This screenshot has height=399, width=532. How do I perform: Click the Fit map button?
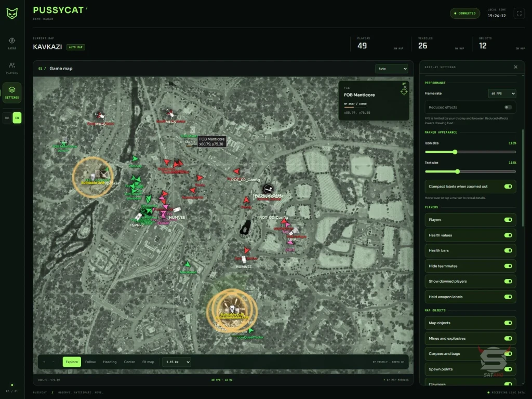pos(148,362)
